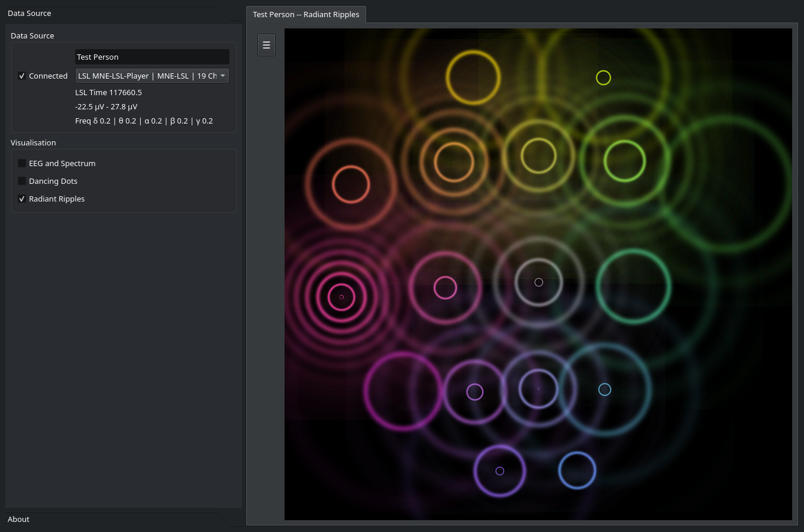Open the About panel section
804x532 pixels.
coord(118,519)
